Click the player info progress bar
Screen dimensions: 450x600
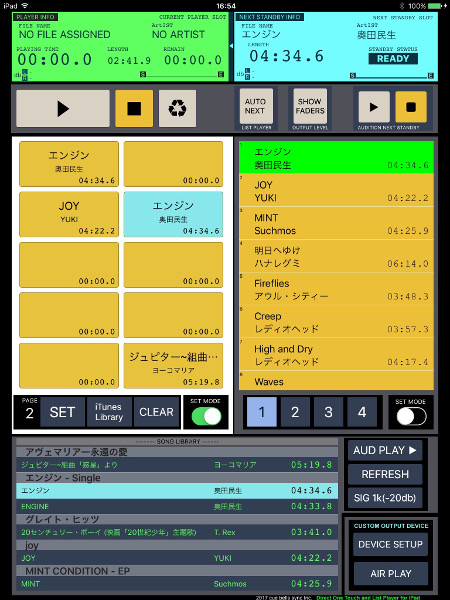coord(182,75)
